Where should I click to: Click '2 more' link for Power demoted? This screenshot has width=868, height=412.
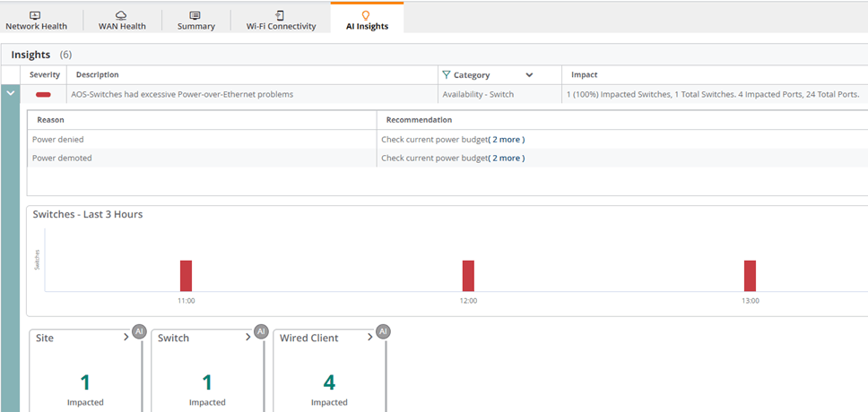(x=507, y=159)
